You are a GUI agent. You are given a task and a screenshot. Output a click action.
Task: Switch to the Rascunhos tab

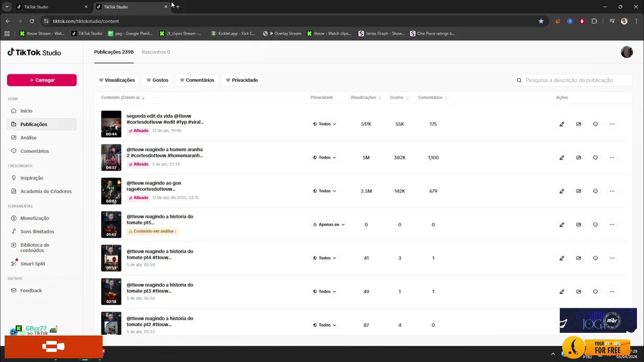[x=155, y=52]
